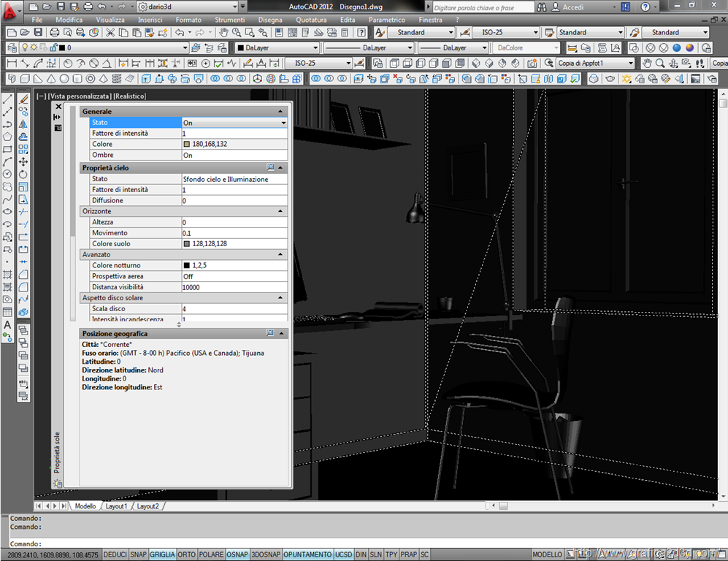Click the Cut scissors icon
Image resolution: width=728 pixels, height=561 pixels.
point(110,33)
